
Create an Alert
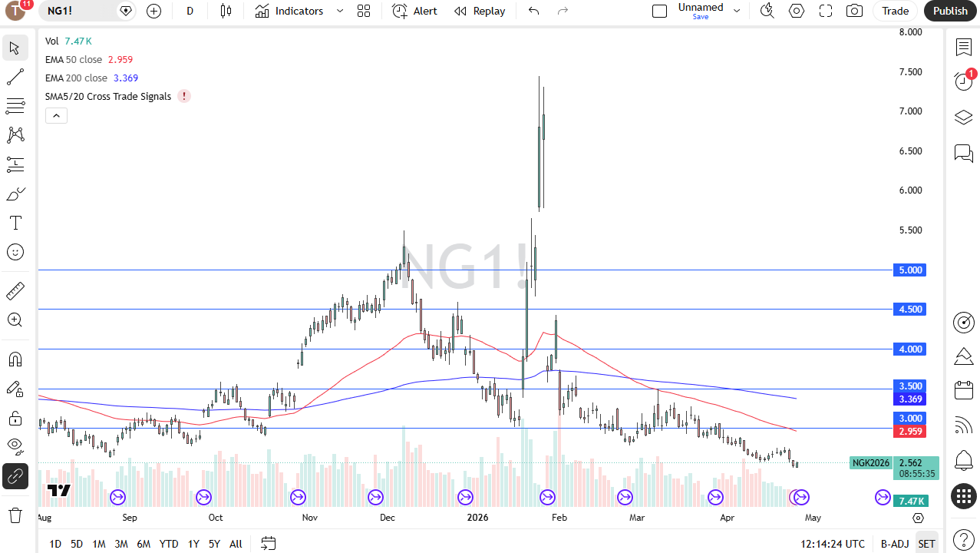[x=414, y=11]
